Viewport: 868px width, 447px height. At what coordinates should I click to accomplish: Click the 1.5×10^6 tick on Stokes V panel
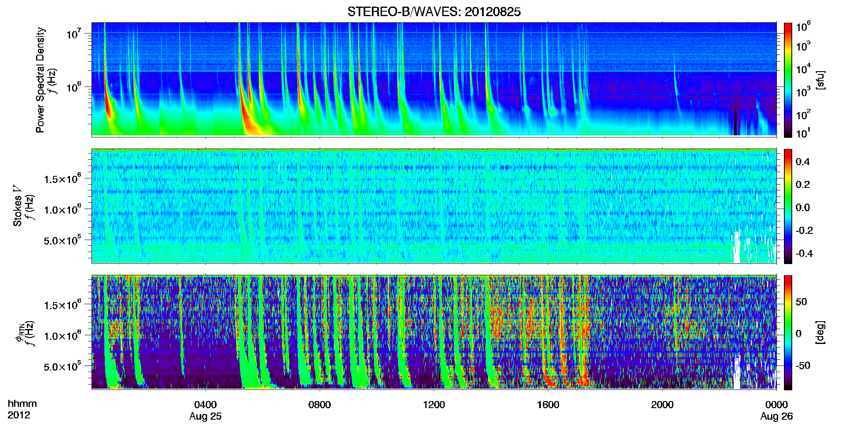[x=63, y=179]
